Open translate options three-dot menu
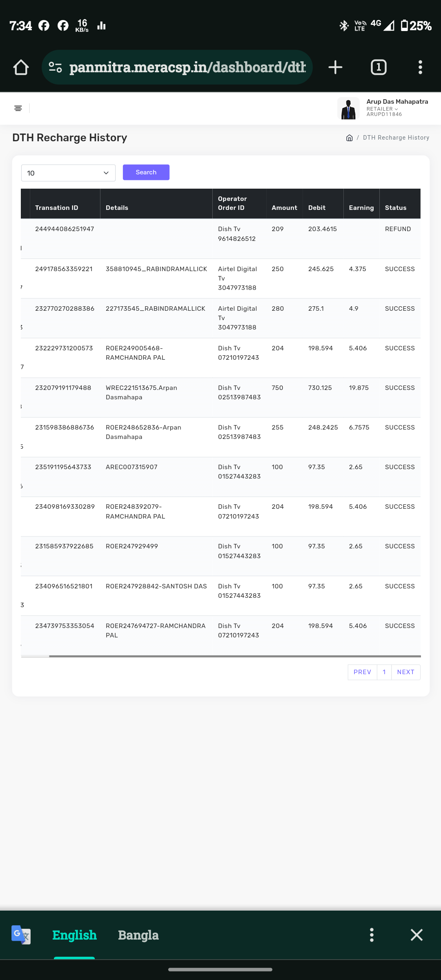This screenshot has width=441, height=980. pos(372,935)
